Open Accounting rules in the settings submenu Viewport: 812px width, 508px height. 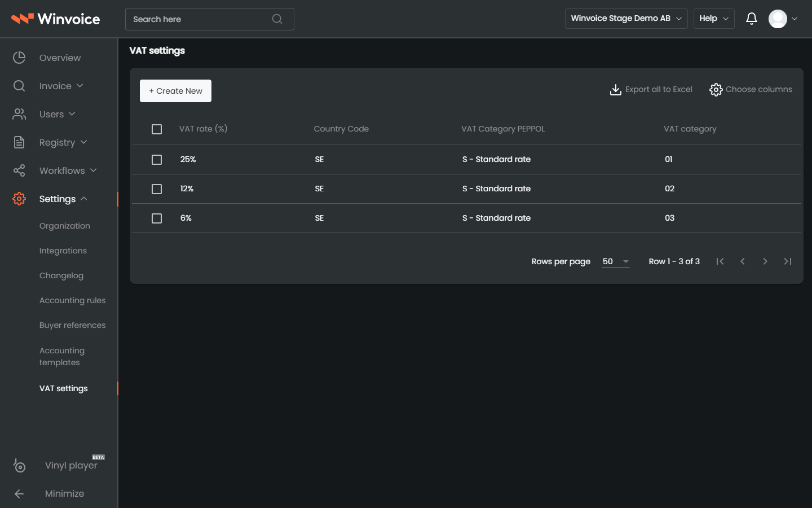(x=73, y=300)
